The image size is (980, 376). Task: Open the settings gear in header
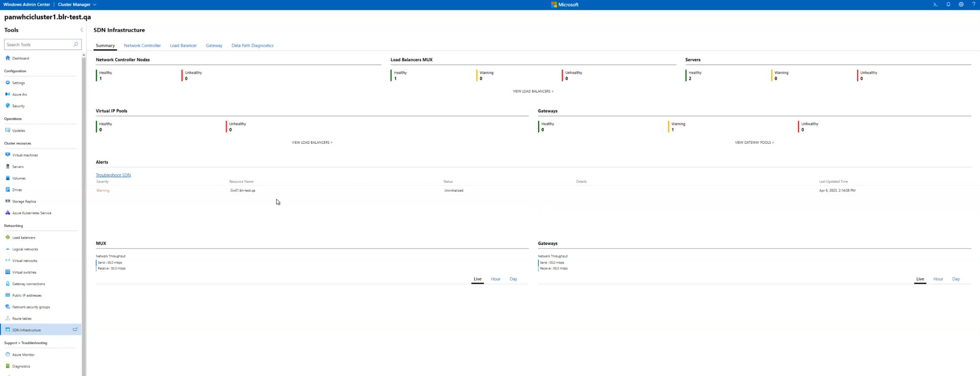click(x=961, y=4)
